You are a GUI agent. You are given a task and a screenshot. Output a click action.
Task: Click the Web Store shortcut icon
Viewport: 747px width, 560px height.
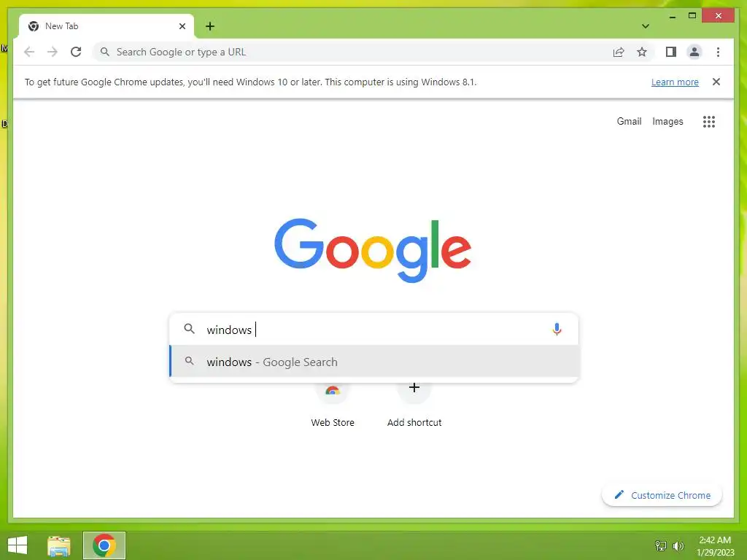pos(333,391)
